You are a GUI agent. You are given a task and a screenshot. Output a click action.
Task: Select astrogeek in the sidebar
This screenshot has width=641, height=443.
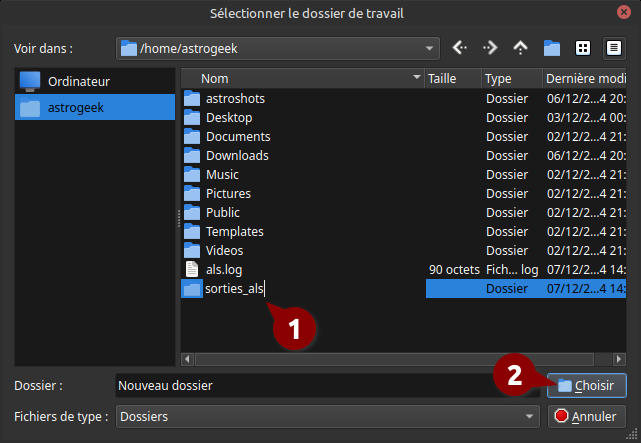95,107
